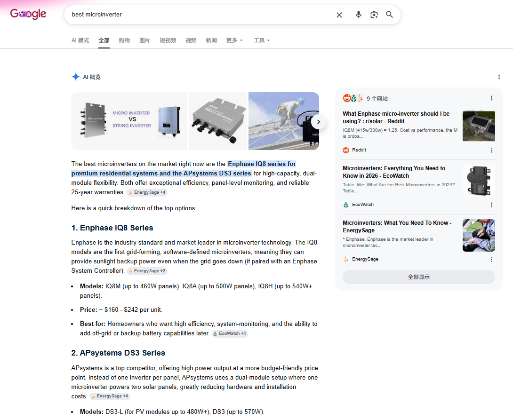The width and height of the screenshot is (513, 420).
Task: Open three-dot menu on EcoWatch source
Action: pos(491,205)
